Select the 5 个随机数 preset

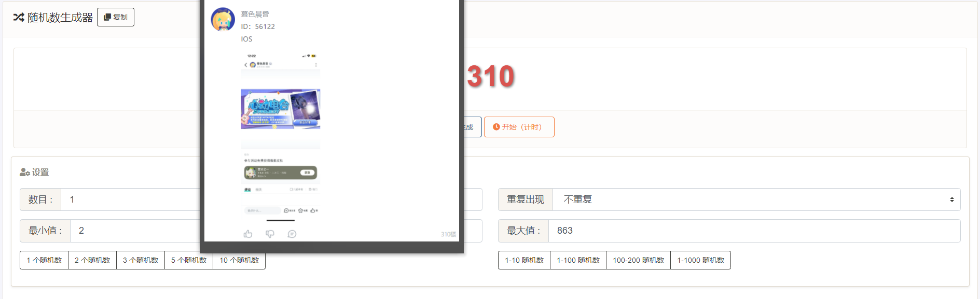tap(189, 260)
